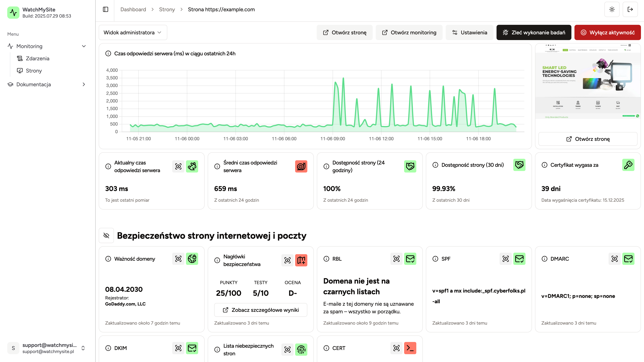Click the handshake icon on 30-day availability card
This screenshot has height=362, width=644.
(x=519, y=165)
